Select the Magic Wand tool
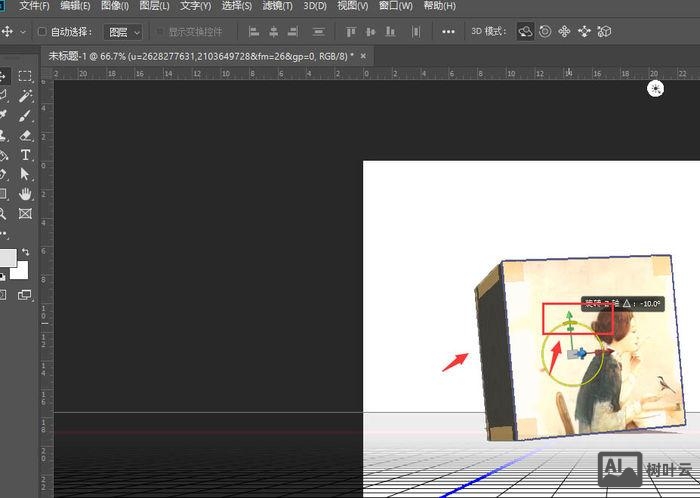Viewport: 700px width, 498px height. tap(25, 95)
